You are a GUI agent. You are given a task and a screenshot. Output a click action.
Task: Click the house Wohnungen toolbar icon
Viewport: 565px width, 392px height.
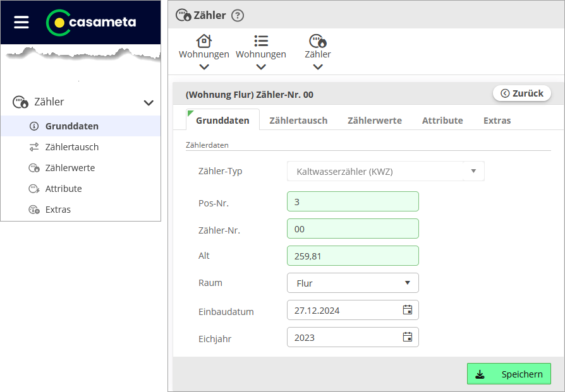204,41
